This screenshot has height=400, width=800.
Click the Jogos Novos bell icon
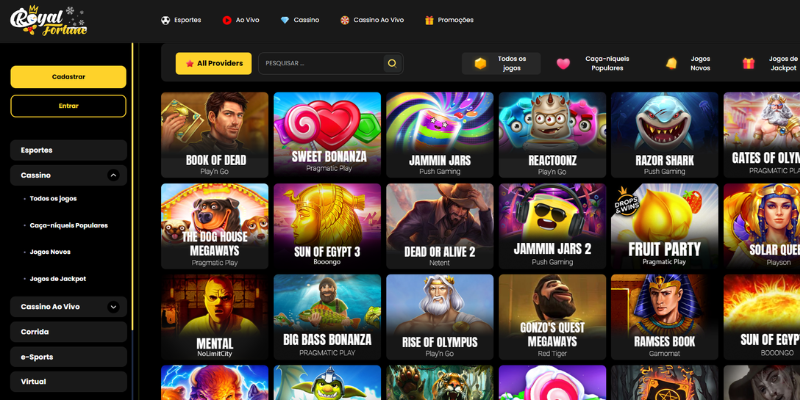pos(671,63)
